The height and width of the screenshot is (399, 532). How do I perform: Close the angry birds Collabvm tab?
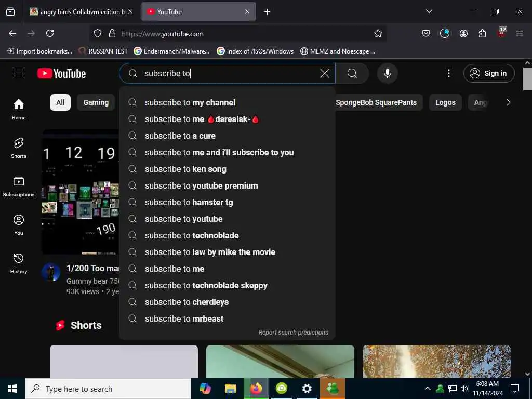[130, 11]
